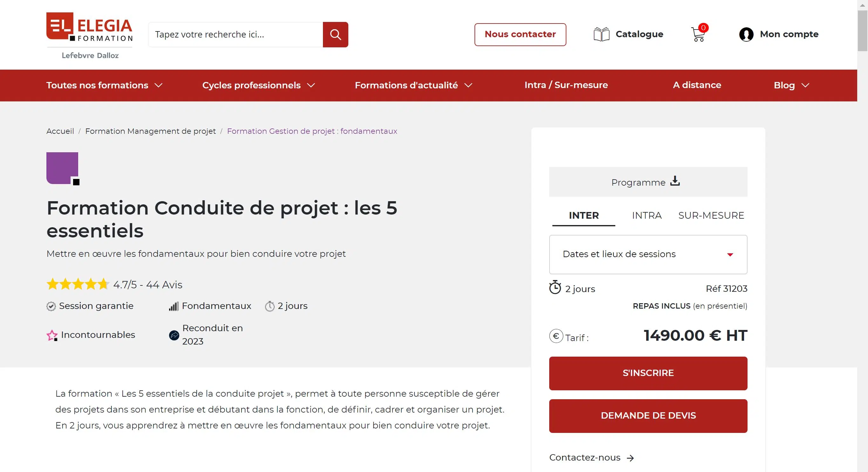This screenshot has width=868, height=472.
Task: Switch to the INTRA tab
Action: [x=646, y=215]
